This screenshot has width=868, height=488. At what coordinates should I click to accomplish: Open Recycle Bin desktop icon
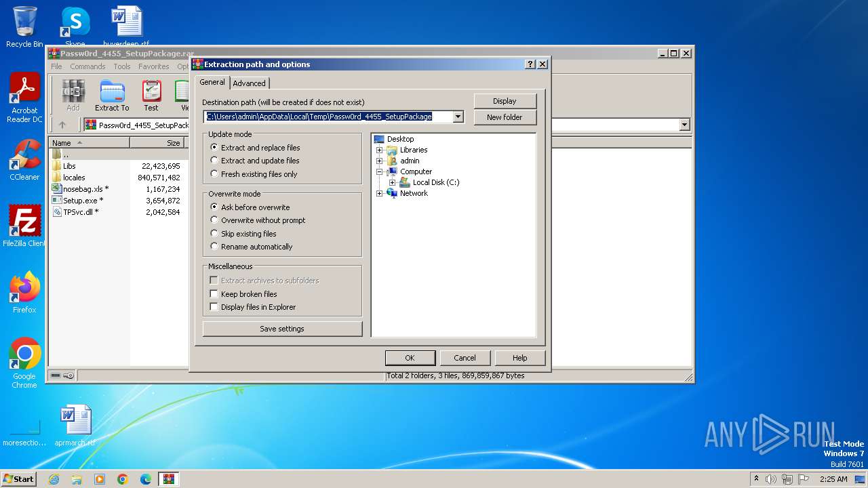tap(24, 27)
